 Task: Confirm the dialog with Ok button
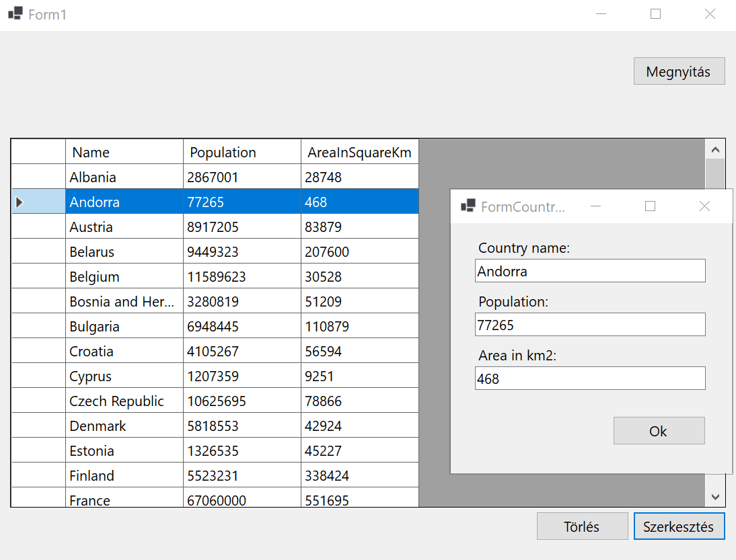pyautogui.click(x=659, y=431)
